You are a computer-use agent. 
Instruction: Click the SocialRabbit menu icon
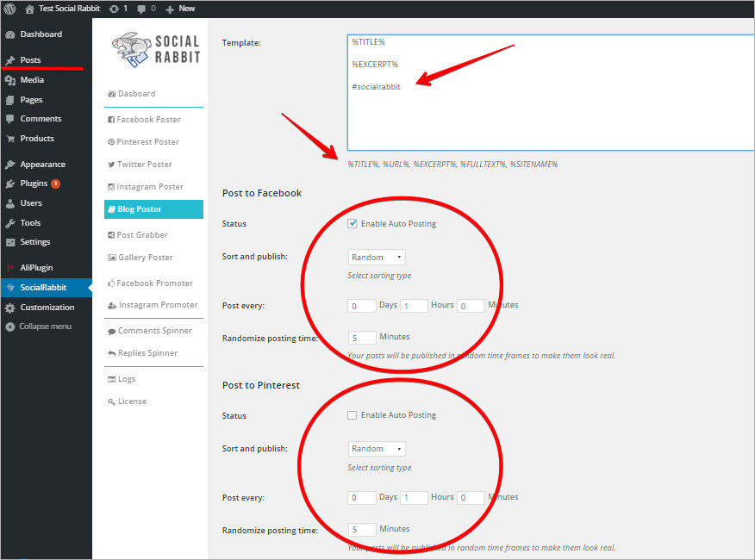coord(10,288)
